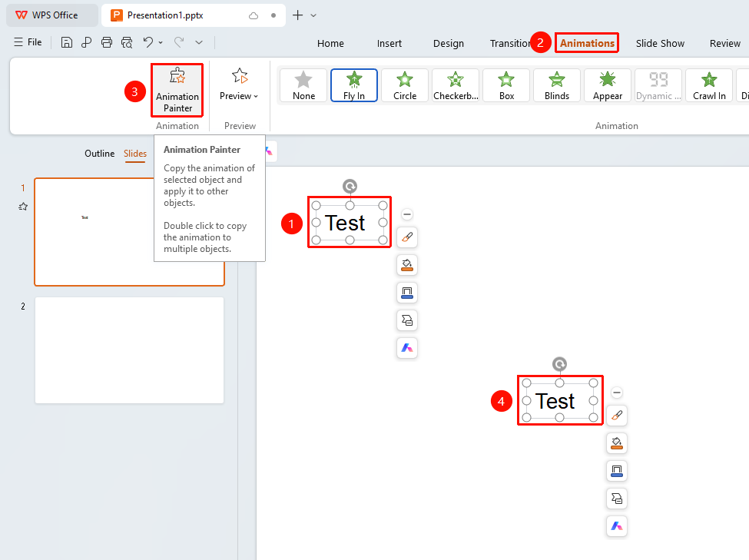Open the Insert ribbon tab
The image size is (749, 560).
point(389,44)
